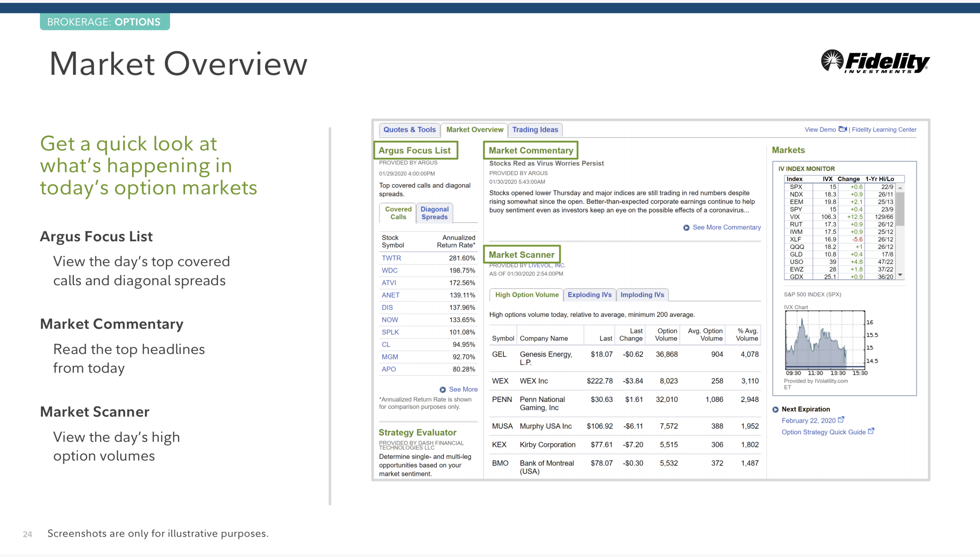The width and height of the screenshot is (980, 557).
Task: Open the February 22, 2020 external link icon
Action: click(841, 420)
